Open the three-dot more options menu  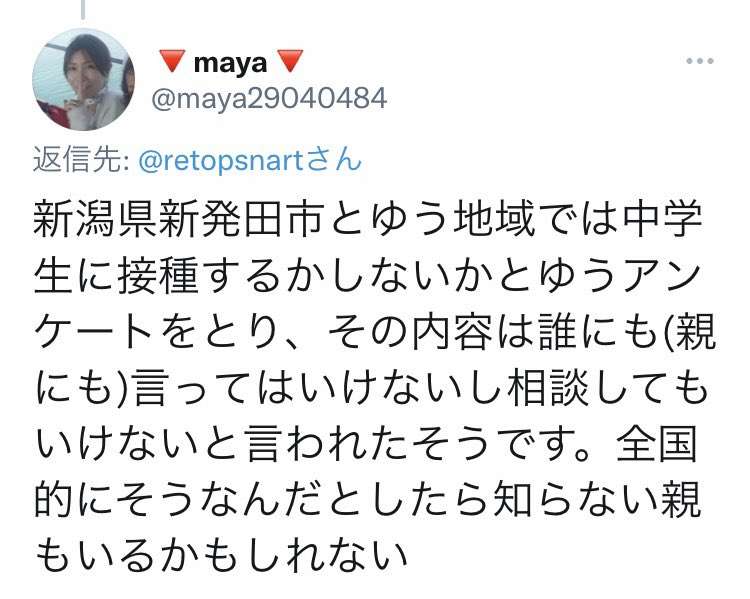(x=700, y=61)
